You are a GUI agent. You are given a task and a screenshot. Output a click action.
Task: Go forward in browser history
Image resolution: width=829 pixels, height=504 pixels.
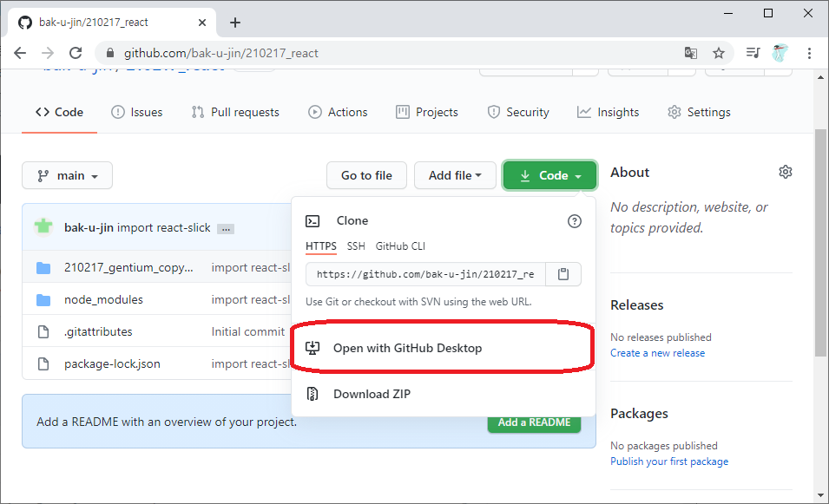click(48, 53)
